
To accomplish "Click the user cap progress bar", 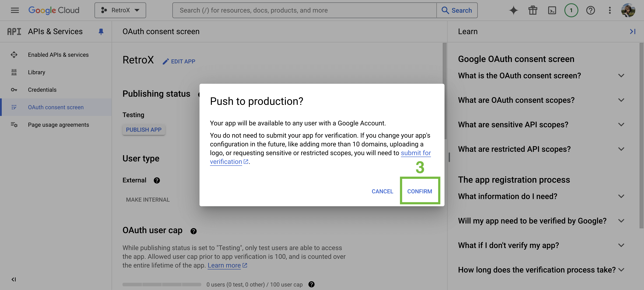I will tap(162, 284).
